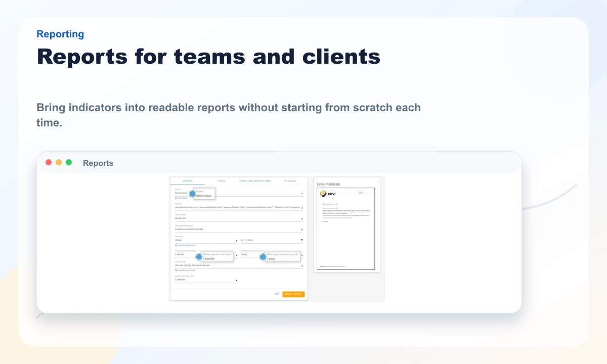Screen dimensions: 607x364
Task: Expand the Project dropdown showing Bloomsybox
Action: coord(239,193)
